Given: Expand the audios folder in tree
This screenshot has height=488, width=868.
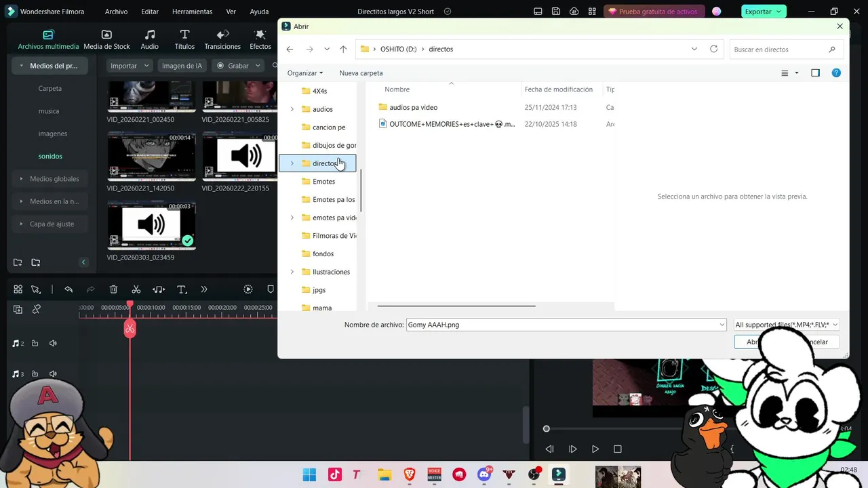Looking at the screenshot, I should (x=292, y=109).
